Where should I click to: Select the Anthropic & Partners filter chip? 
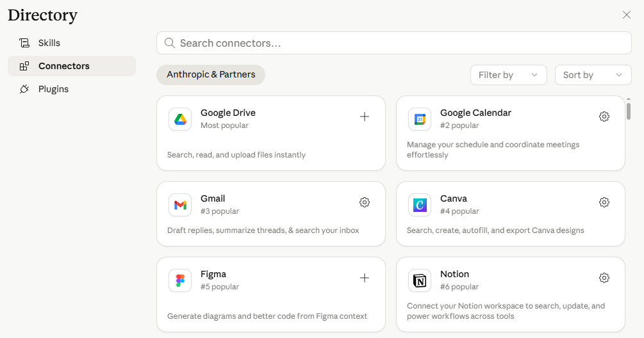211,75
